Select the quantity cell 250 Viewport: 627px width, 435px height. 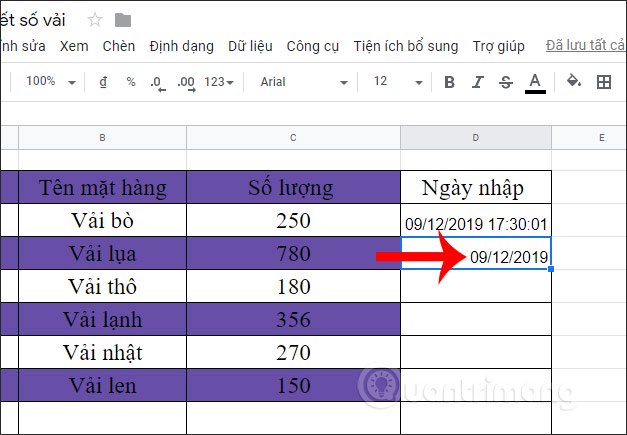[x=293, y=220]
